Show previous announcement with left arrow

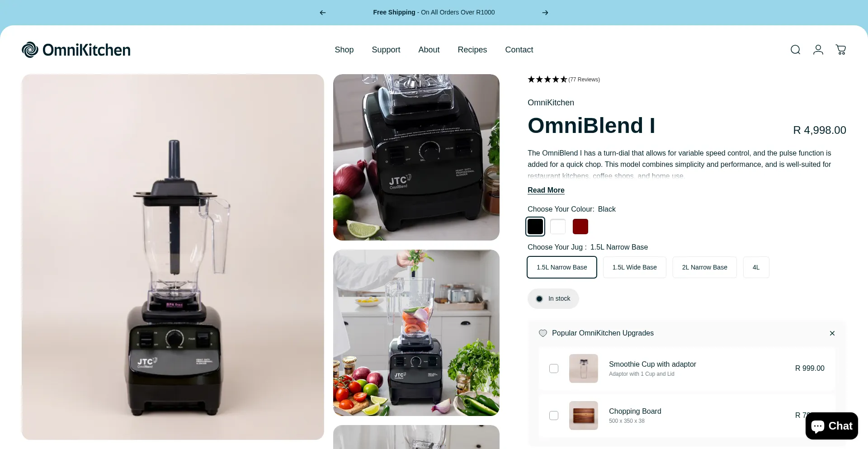323,13
